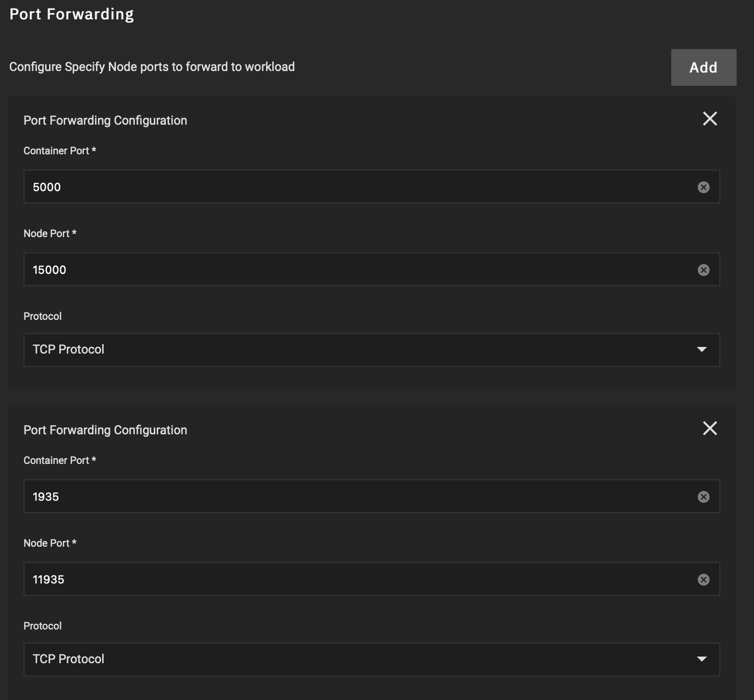The height and width of the screenshot is (700, 754).
Task: Click the Protocol label below Node Port 15000
Action: click(x=42, y=316)
